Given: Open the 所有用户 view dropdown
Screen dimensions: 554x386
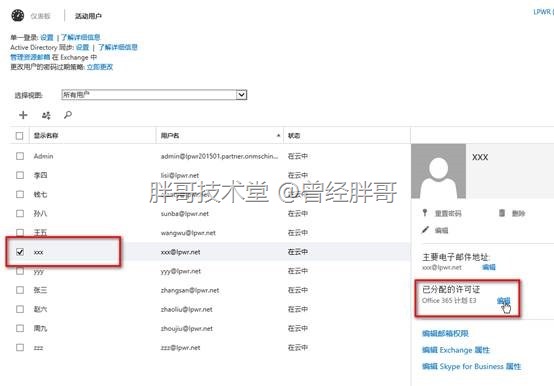Looking at the screenshot, I should click(x=154, y=95).
